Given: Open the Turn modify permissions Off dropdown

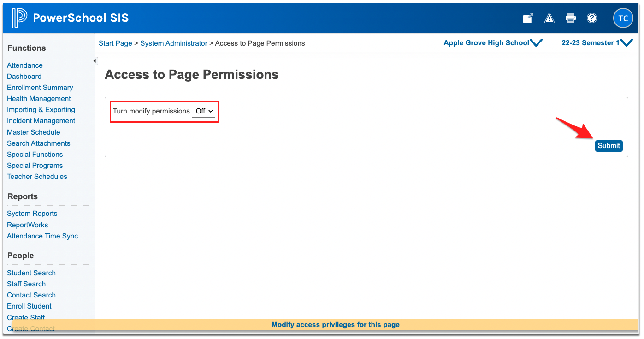Looking at the screenshot, I should click(203, 111).
